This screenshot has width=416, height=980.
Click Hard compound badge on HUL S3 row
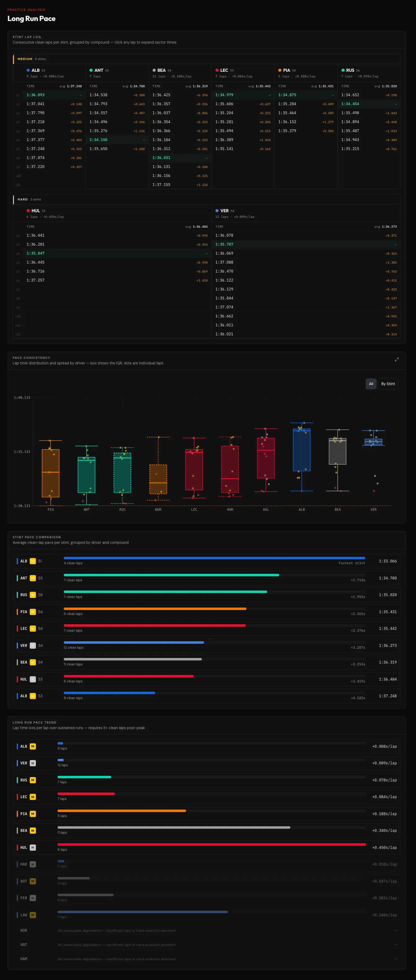[x=33, y=679]
